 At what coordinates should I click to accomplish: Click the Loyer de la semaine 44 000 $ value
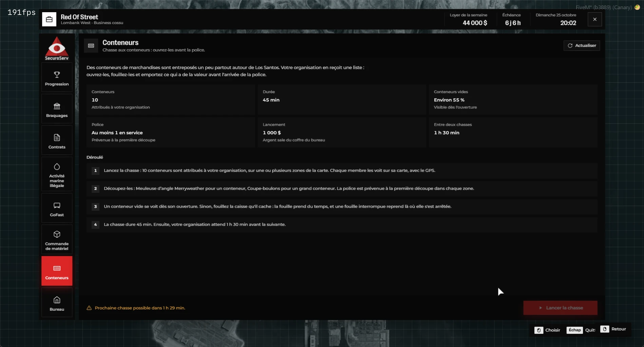475,23
